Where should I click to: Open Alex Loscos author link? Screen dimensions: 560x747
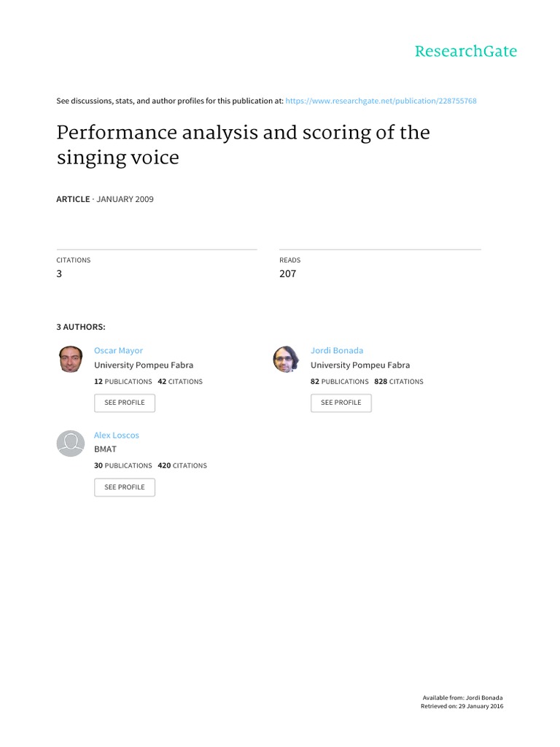click(116, 436)
